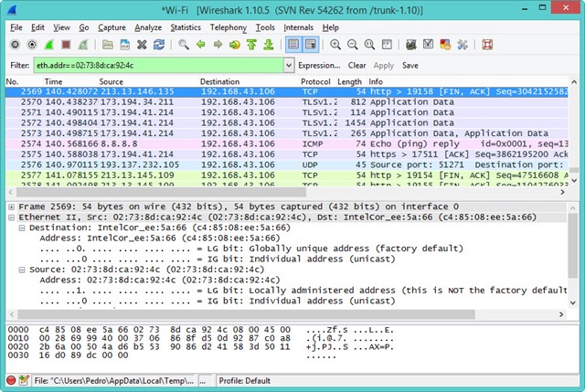585x392 pixels.
Task: Collapse the Destination: IntelCor subtree
Action: coord(22,228)
